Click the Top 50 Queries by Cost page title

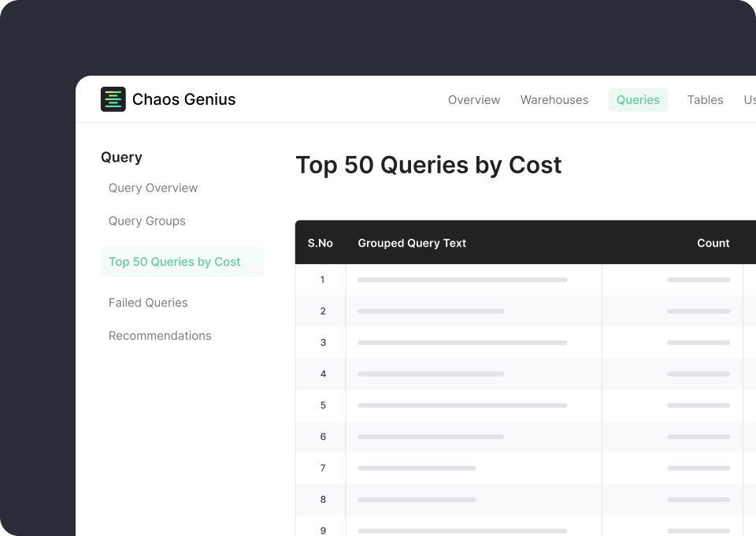428,166
